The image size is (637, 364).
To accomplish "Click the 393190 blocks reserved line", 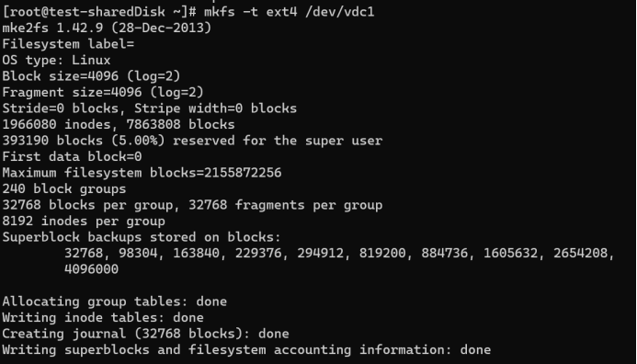I will click(x=192, y=141).
